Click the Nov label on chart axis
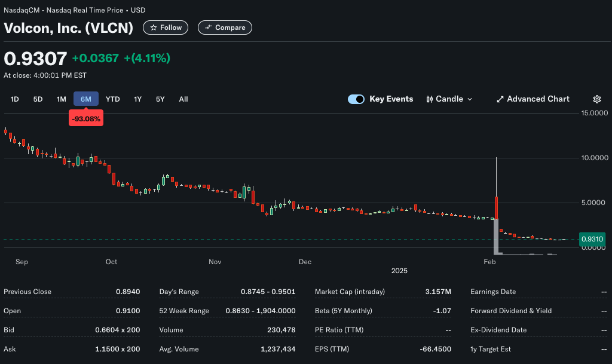Image resolution: width=612 pixels, height=364 pixels. 215,262
